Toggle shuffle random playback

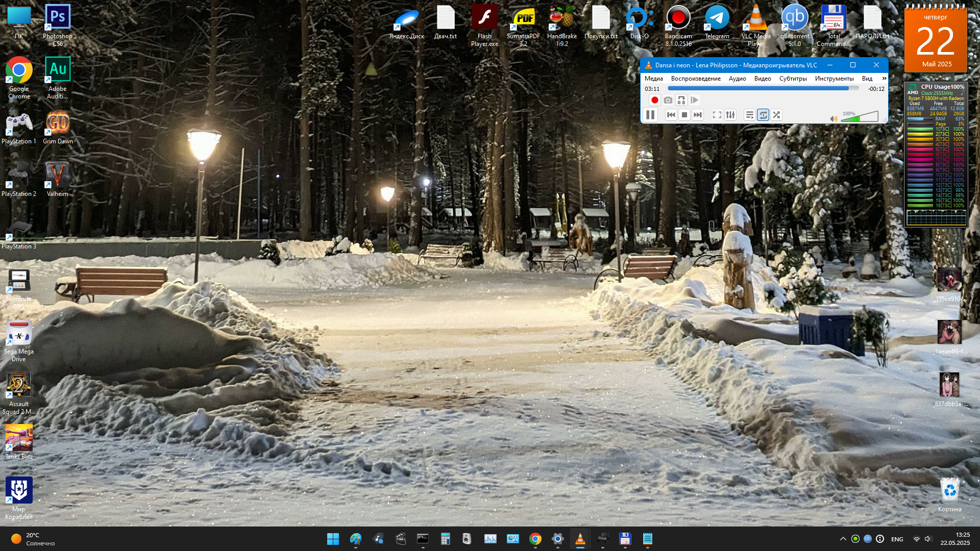pos(776,115)
